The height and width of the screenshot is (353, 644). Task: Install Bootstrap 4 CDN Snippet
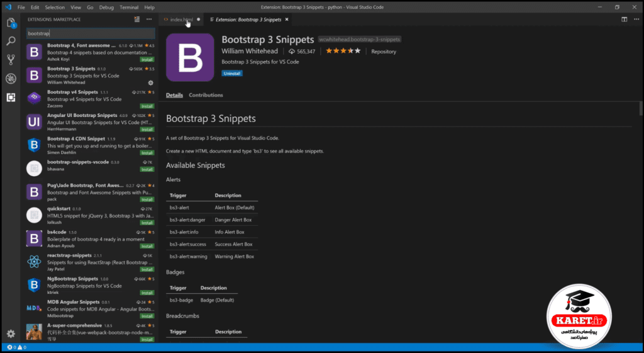tap(147, 153)
